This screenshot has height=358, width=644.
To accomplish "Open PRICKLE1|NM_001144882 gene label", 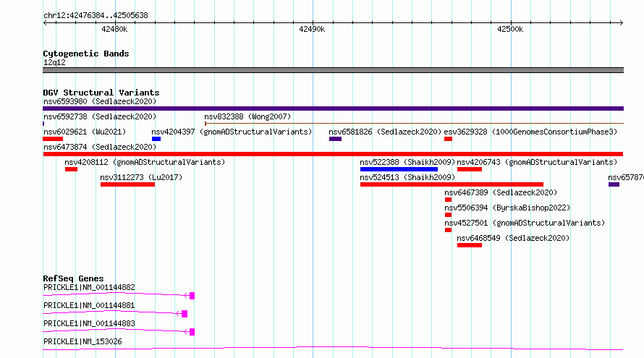I will coord(89,287).
